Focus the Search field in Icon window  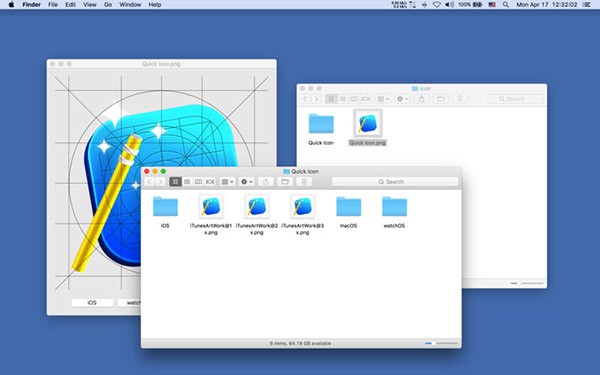(515, 99)
